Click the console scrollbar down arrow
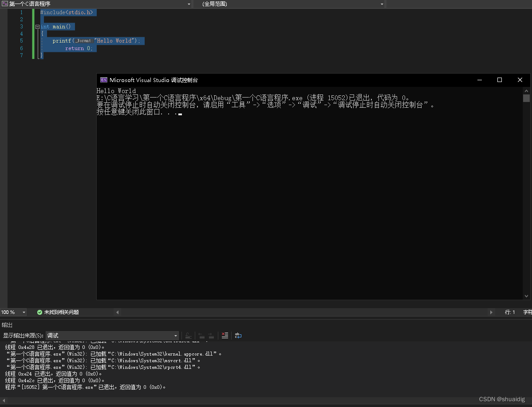Screen dimensions: 532x407 point(526,296)
